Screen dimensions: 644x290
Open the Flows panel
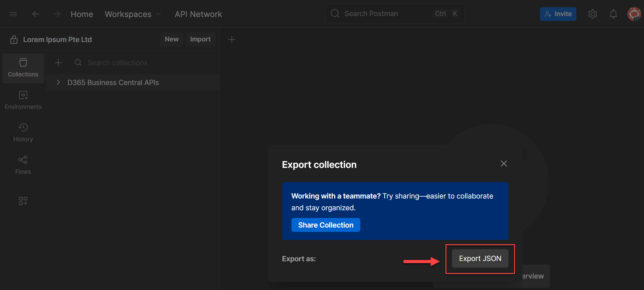(x=23, y=164)
